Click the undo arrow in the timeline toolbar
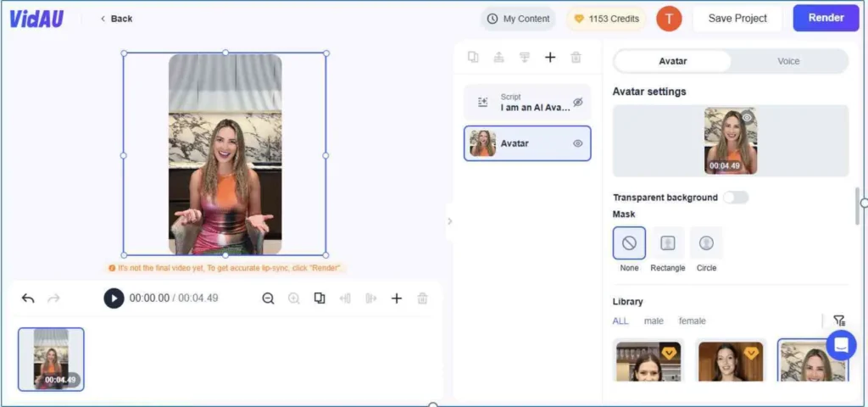Image resolution: width=868 pixels, height=407 pixels. coord(28,298)
